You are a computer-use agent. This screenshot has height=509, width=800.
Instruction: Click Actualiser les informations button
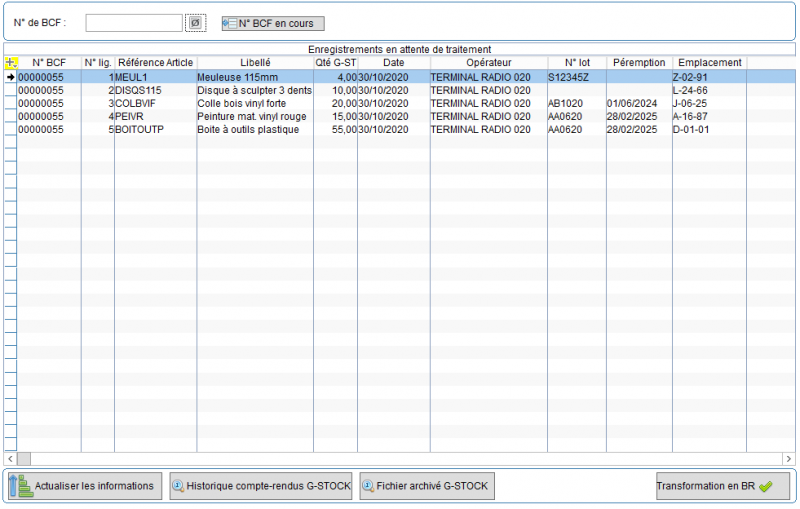[x=84, y=486]
